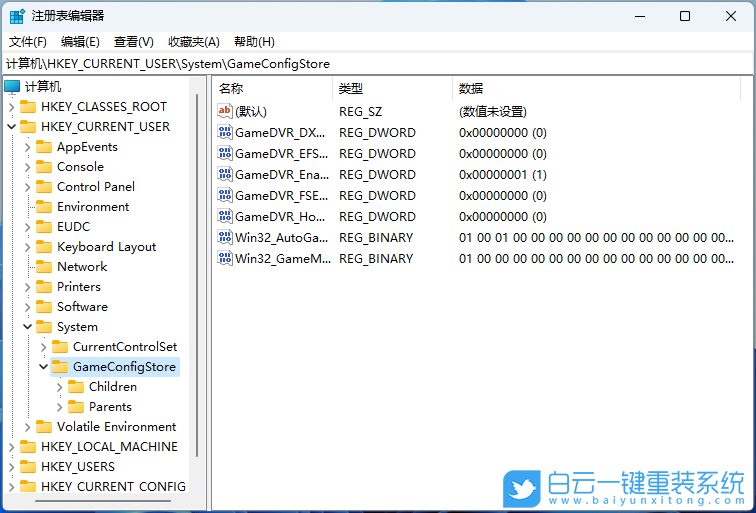Open the 编辑(E) menu
Screen dimensions: 756x513
pos(80,42)
